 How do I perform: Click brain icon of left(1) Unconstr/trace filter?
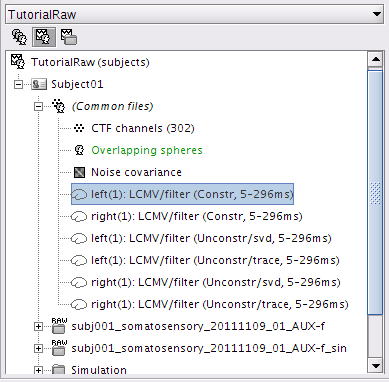79,261
